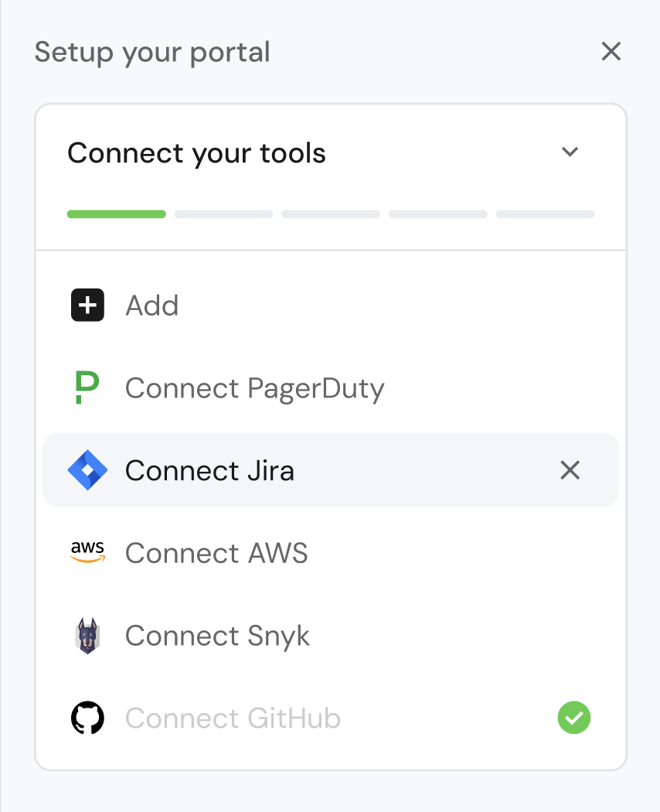
Task: Click the AWS logo icon
Action: point(87,552)
